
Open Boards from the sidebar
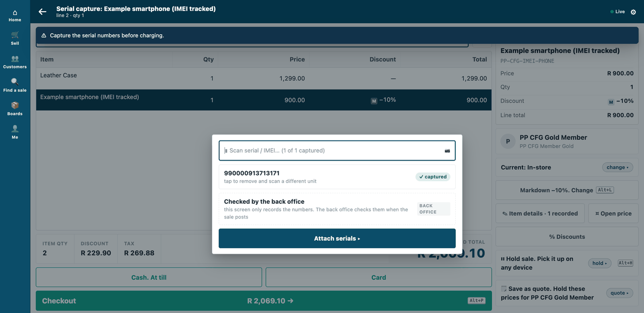click(x=15, y=109)
